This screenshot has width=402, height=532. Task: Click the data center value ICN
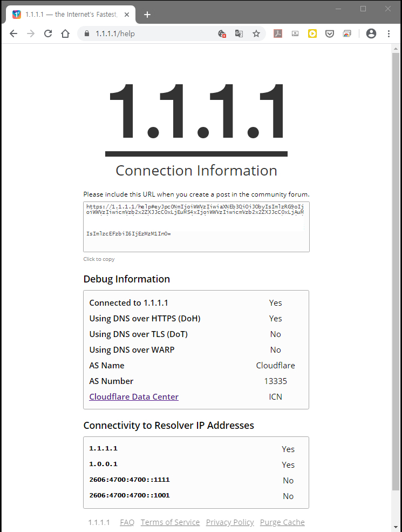click(x=276, y=396)
